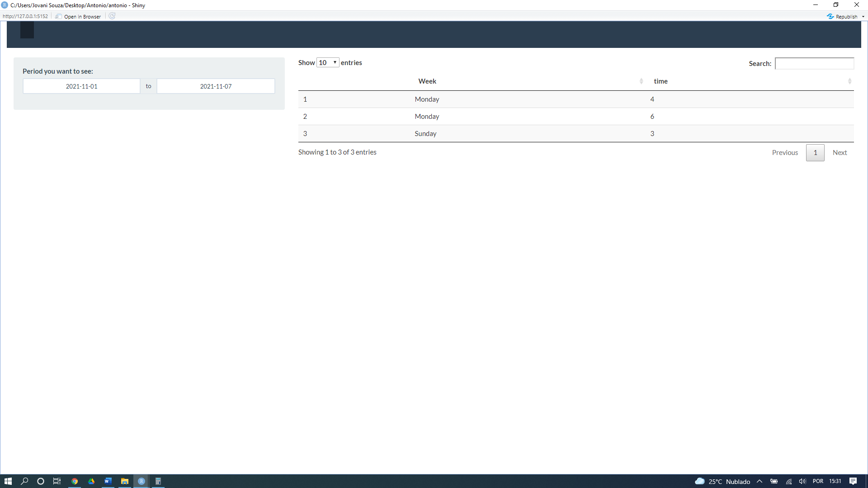This screenshot has width=868, height=488.
Task: Open the Show entries dropdown
Action: click(328, 62)
